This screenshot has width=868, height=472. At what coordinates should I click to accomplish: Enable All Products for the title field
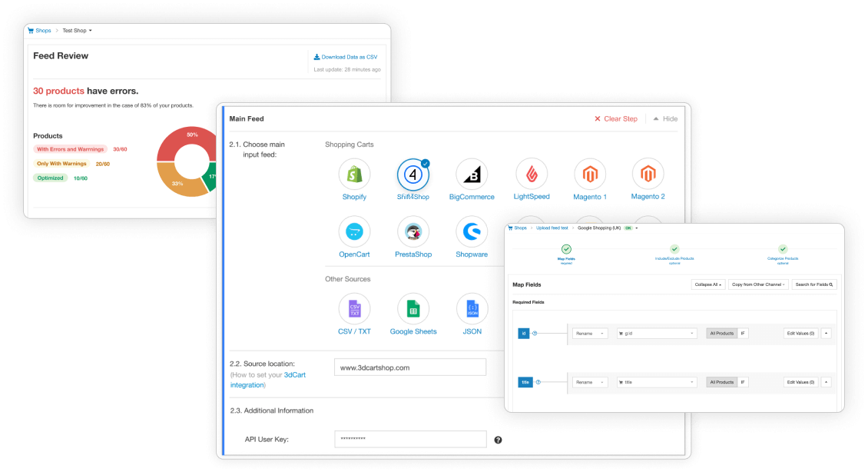point(721,382)
